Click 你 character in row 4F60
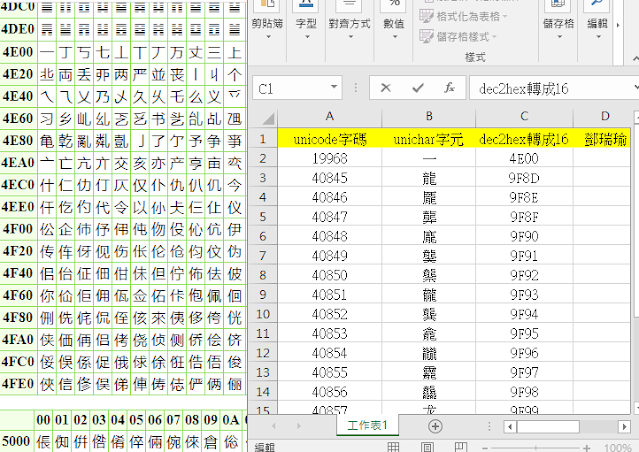The height and width of the screenshot is (452, 639). 47,295
